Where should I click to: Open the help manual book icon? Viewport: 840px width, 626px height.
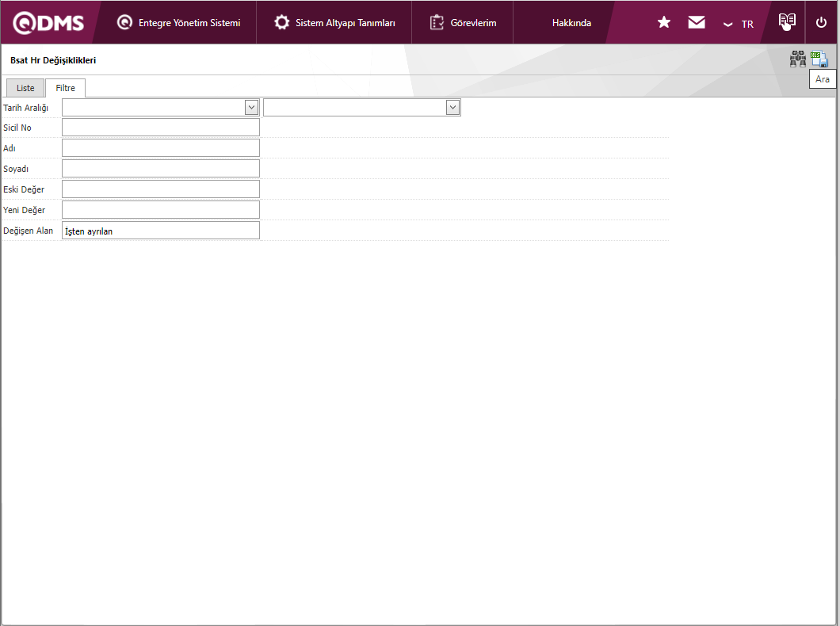pos(786,21)
